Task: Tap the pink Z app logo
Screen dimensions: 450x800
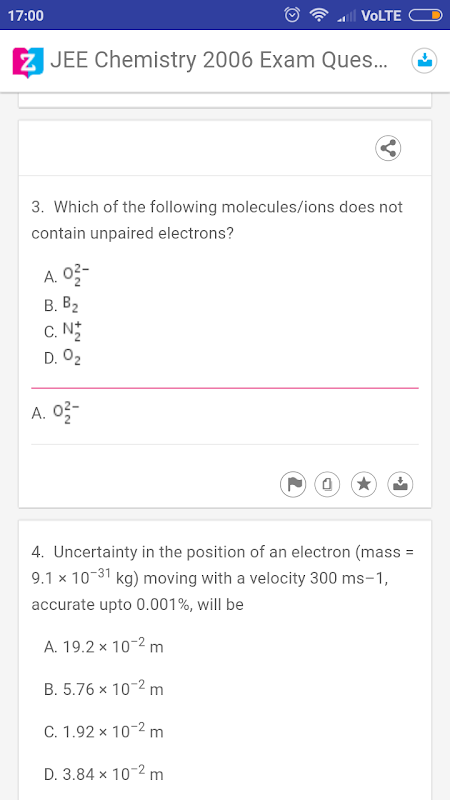Action: click(28, 62)
